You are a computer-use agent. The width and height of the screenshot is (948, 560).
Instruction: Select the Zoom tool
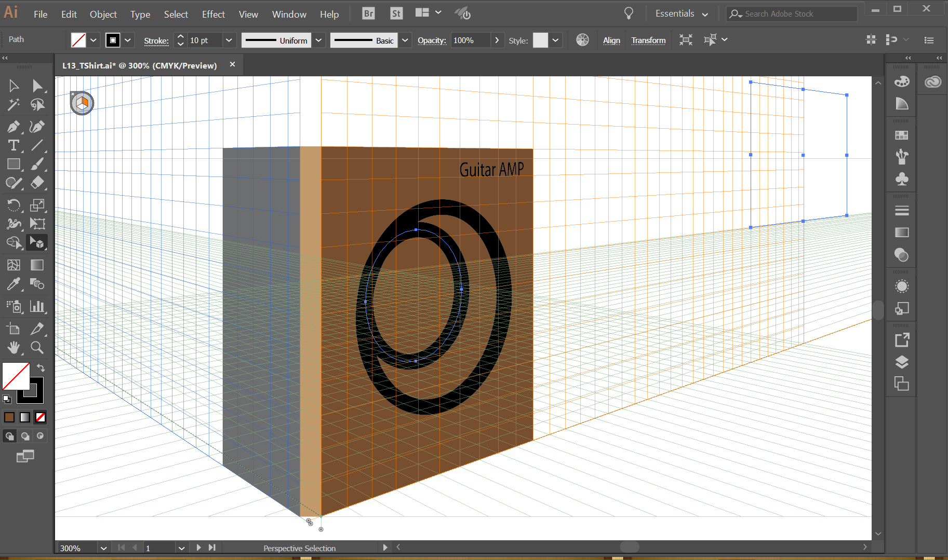pos(37,348)
